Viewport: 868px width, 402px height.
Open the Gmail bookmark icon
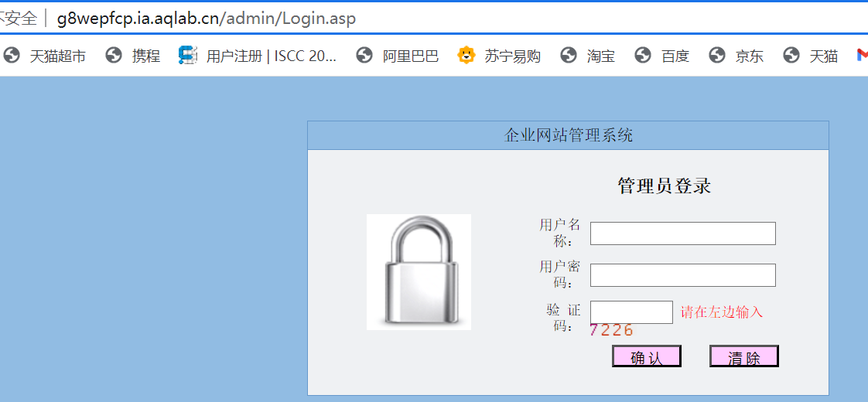[862, 56]
